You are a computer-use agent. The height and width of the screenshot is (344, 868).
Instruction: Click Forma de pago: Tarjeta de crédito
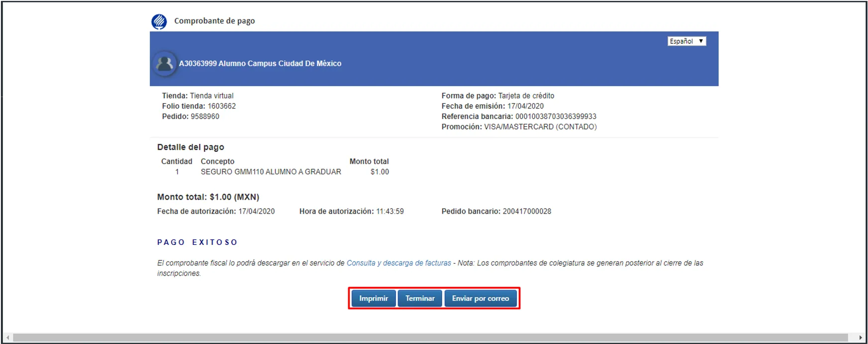coord(498,96)
